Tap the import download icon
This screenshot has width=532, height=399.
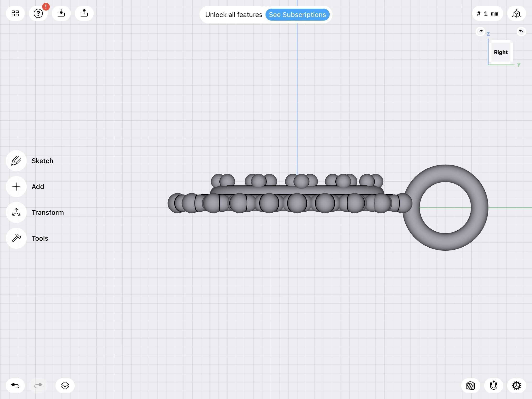pos(61,13)
